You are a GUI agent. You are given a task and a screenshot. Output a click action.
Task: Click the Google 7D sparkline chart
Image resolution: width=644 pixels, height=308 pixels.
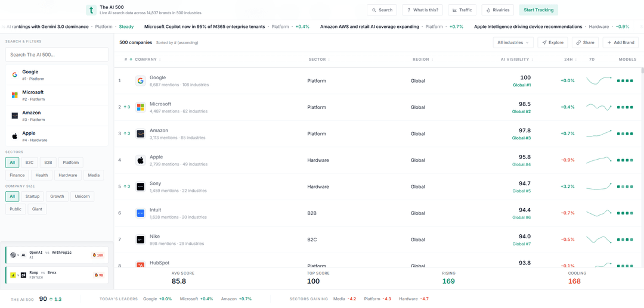[599, 80]
